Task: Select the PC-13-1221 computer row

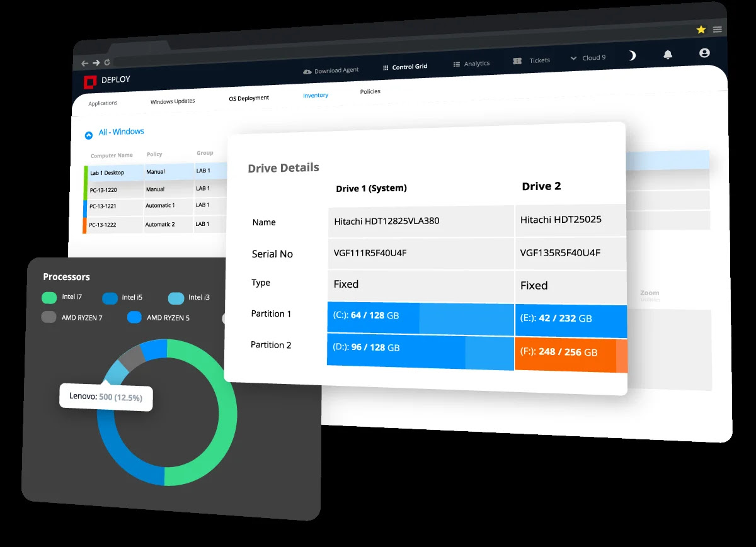Action: click(x=156, y=206)
